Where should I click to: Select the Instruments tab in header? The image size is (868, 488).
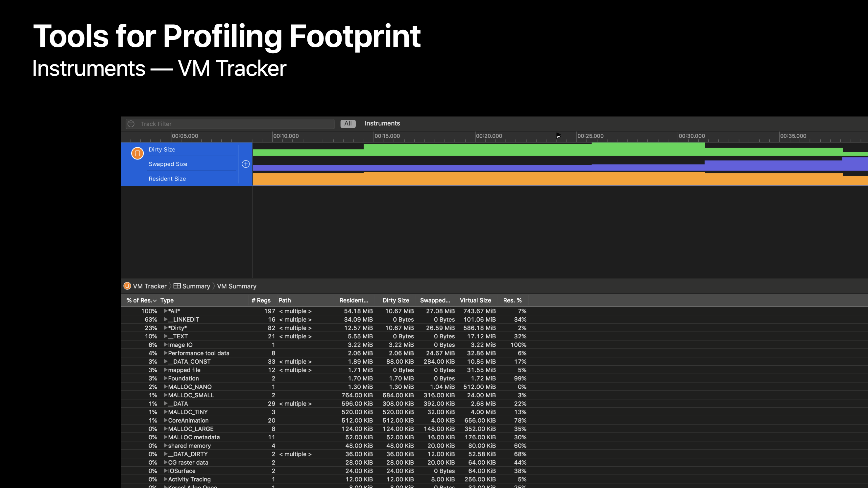point(382,123)
